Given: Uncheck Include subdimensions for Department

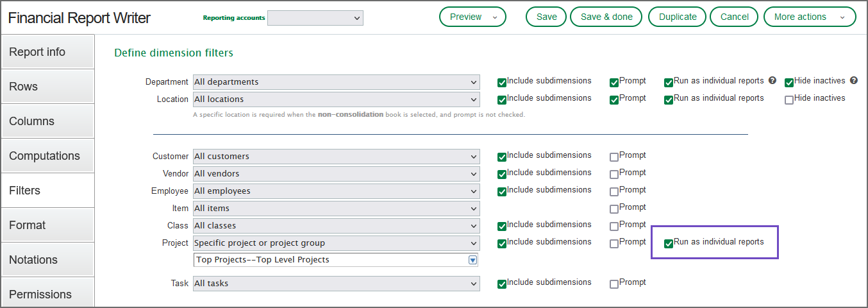Looking at the screenshot, I should pos(502,82).
